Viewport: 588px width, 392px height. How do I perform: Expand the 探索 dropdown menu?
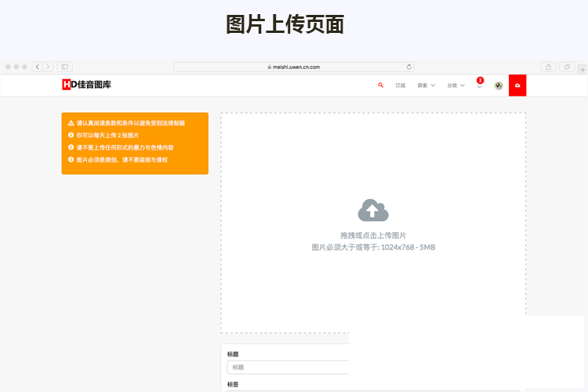pyautogui.click(x=426, y=85)
